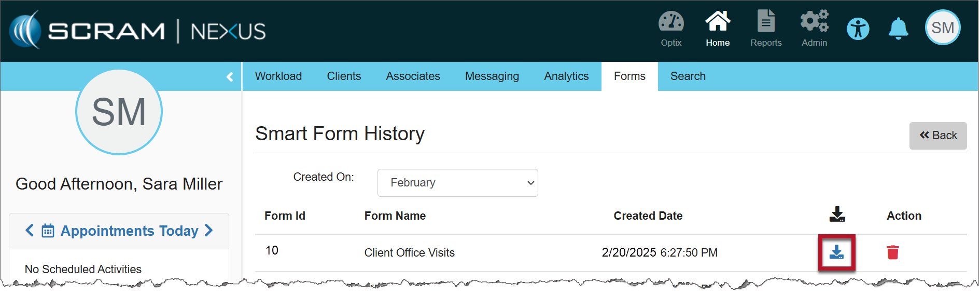The height and width of the screenshot is (295, 980).
Task: Open the SM user avatar menu
Action: point(943,28)
